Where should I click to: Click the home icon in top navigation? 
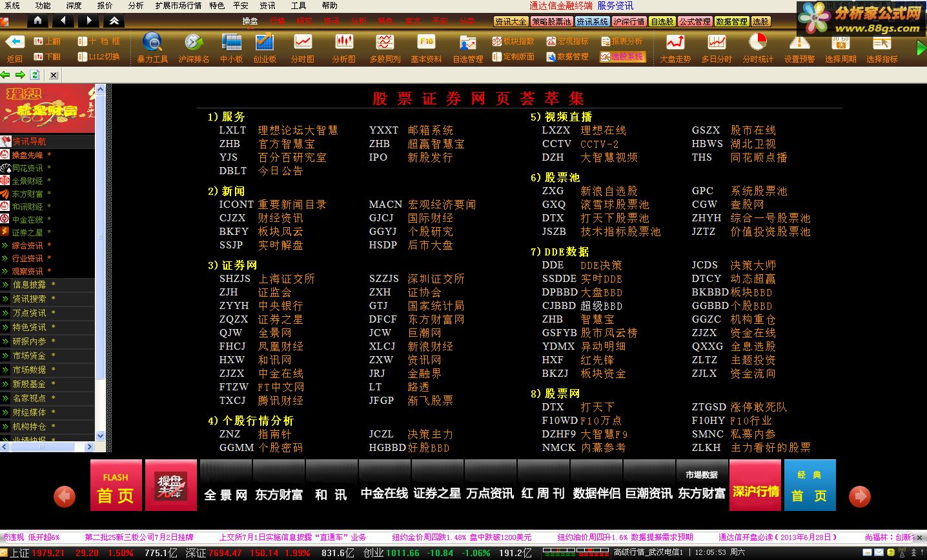38,21
